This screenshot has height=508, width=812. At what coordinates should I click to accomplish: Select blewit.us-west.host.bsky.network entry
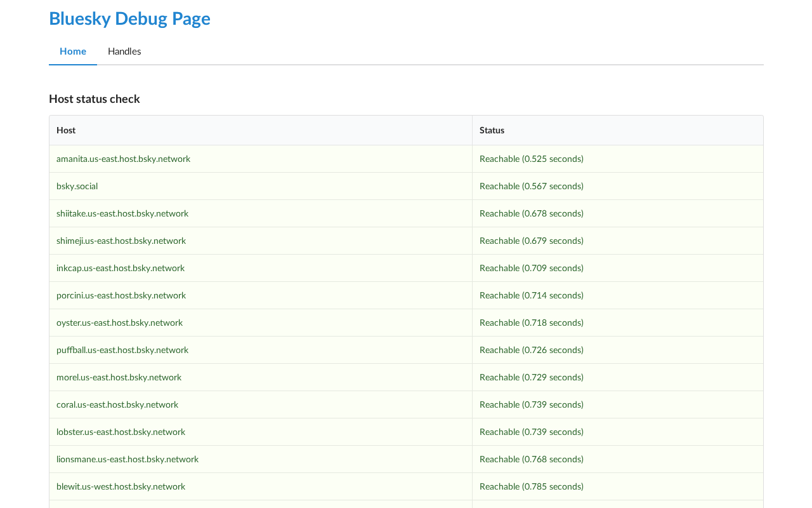click(x=121, y=486)
